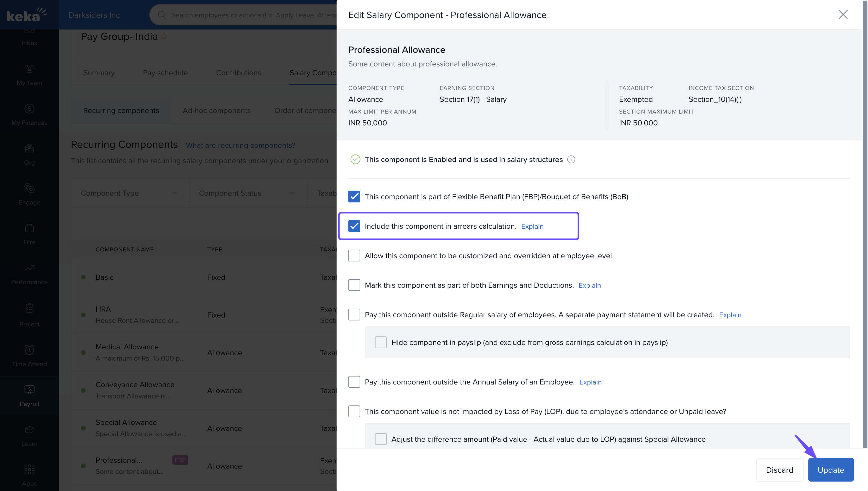Switch to Ad-hoc components tab
868x491 pixels.
(x=216, y=111)
